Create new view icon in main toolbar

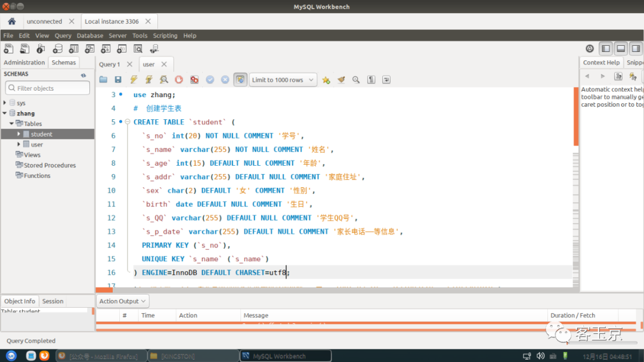pos(89,49)
